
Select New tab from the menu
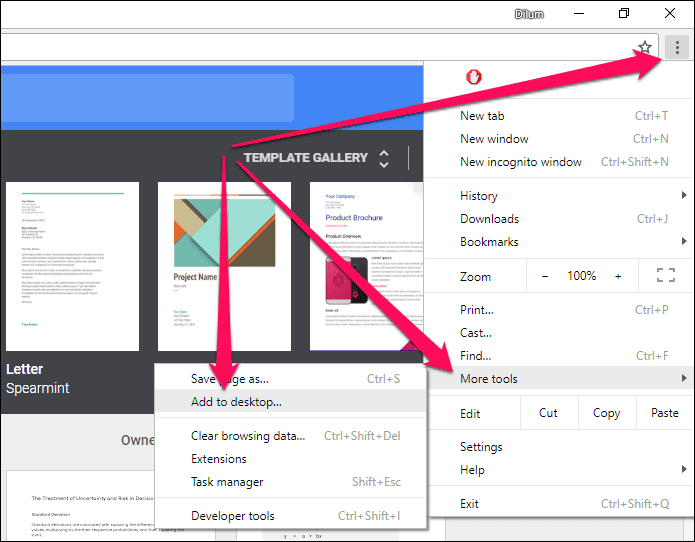click(559, 116)
